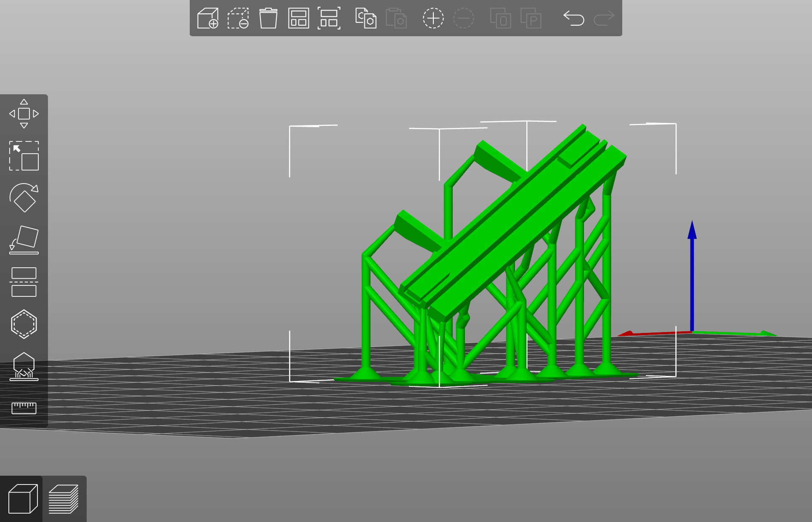This screenshot has width=812, height=522.
Task: Switch to sliced layers preview
Action: [x=64, y=499]
